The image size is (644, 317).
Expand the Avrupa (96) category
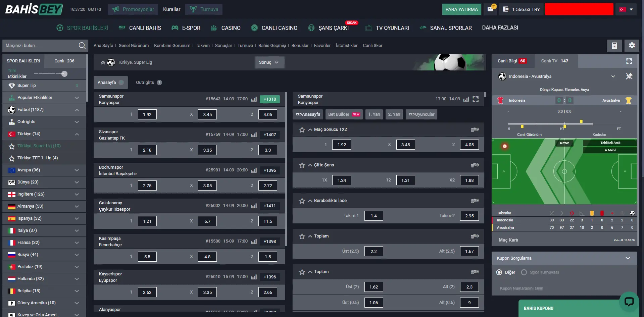pyautogui.click(x=77, y=170)
